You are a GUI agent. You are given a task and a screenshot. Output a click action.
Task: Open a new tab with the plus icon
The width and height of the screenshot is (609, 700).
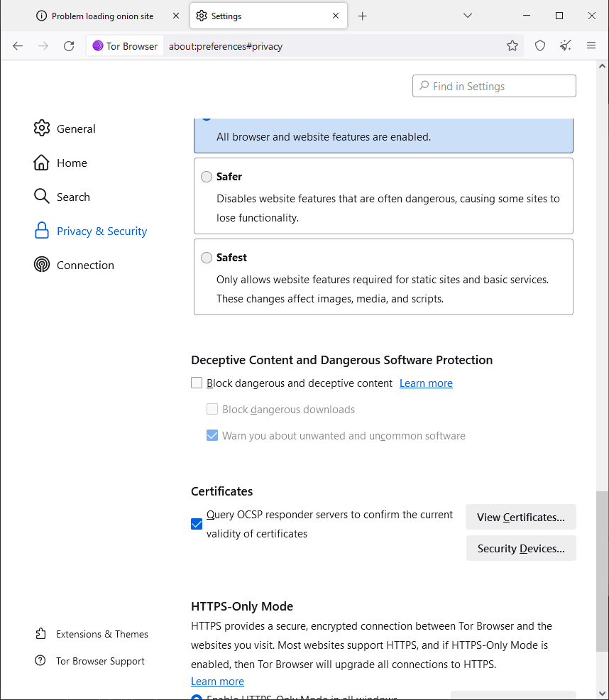point(362,16)
